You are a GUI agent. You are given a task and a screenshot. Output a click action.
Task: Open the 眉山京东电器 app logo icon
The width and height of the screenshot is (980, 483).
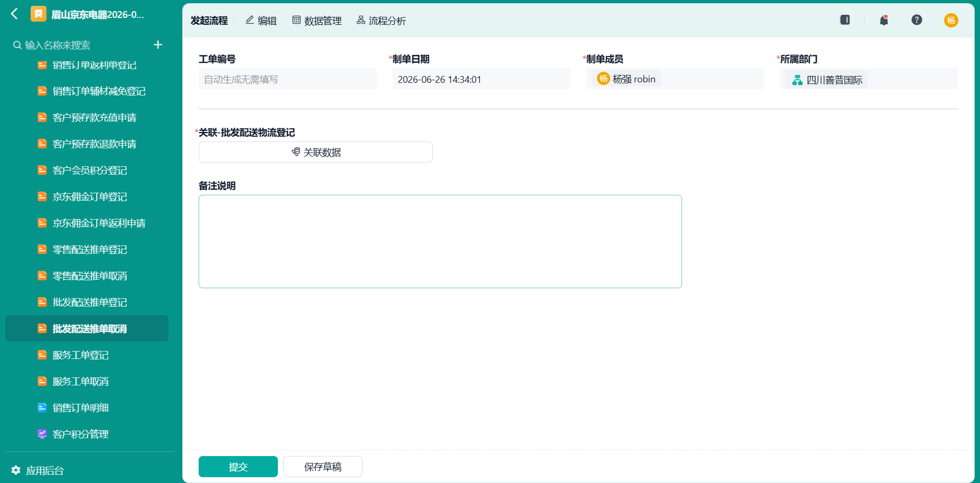click(x=39, y=14)
